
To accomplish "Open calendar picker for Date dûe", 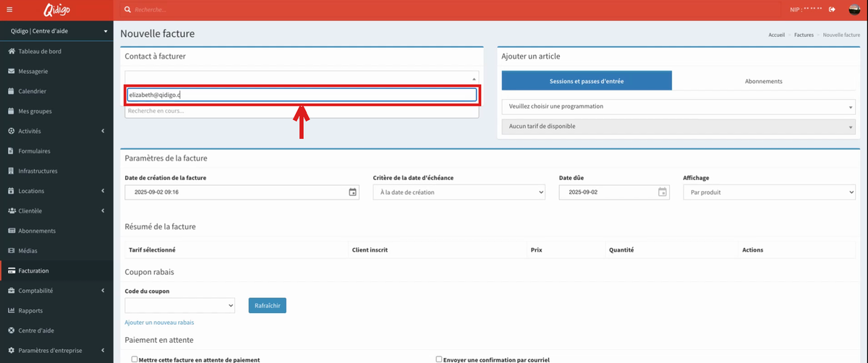I will 662,192.
